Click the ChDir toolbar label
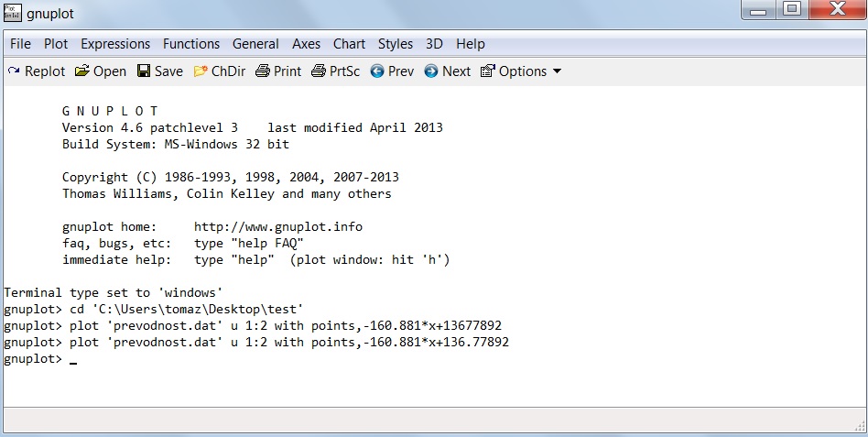Screen dimensions: 868x437 (228, 71)
